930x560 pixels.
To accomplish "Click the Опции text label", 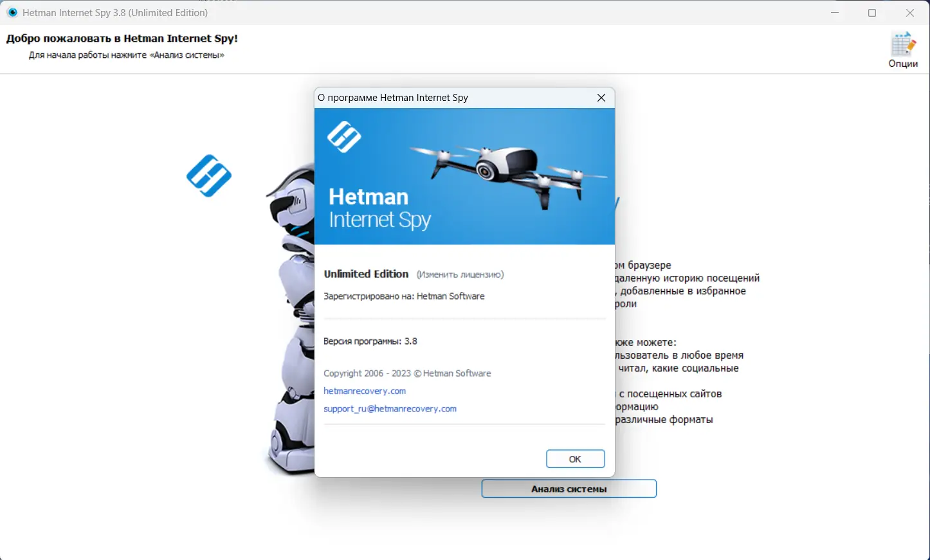I will (x=903, y=64).
